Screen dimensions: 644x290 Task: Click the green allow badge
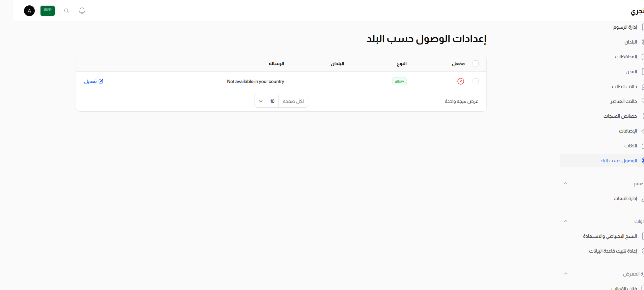pyautogui.click(x=399, y=81)
